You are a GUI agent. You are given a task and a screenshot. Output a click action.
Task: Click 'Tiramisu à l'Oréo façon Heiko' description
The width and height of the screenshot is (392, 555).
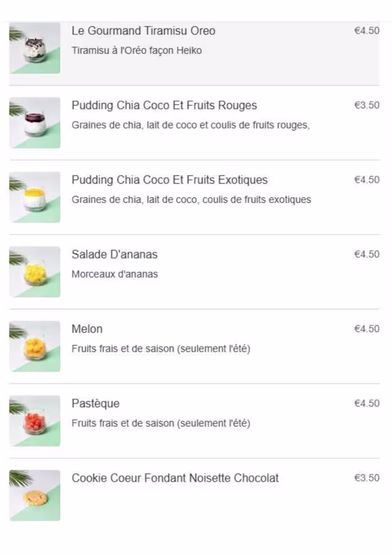click(137, 51)
